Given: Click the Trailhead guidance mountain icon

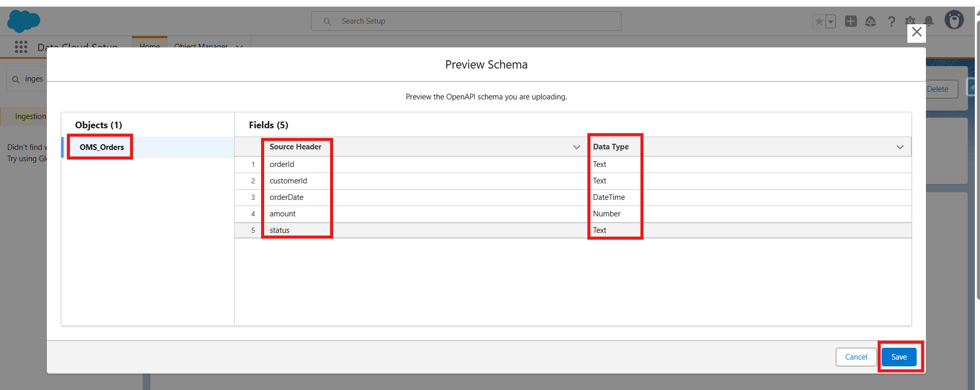Looking at the screenshot, I should [870, 21].
